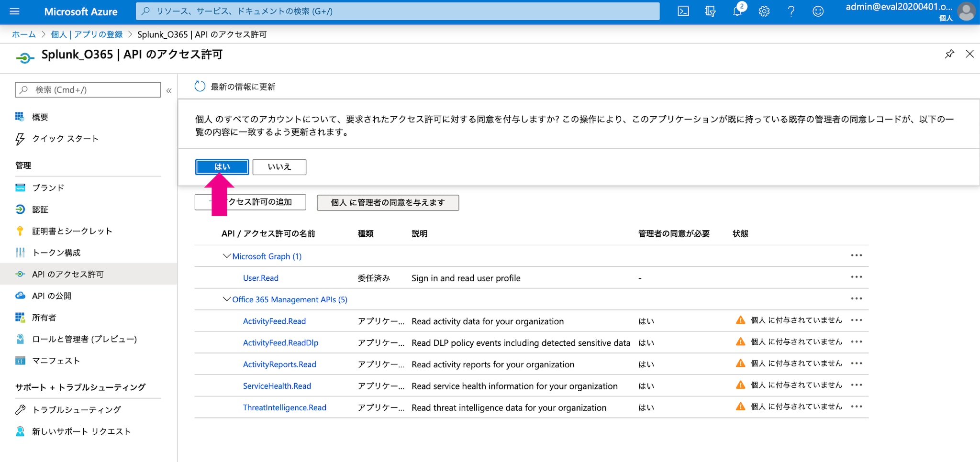The height and width of the screenshot is (462, 980).
Task: Pin this blade with the pin icon
Action: tap(949, 54)
